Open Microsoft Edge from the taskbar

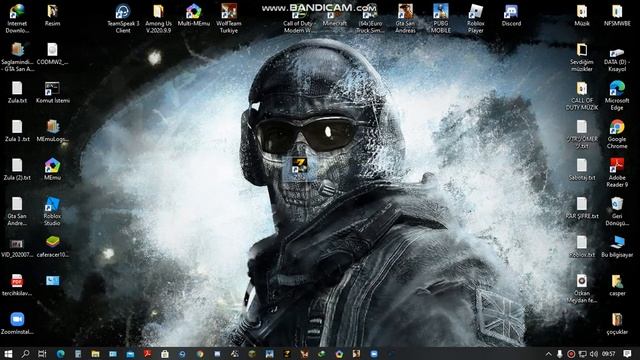point(60,353)
